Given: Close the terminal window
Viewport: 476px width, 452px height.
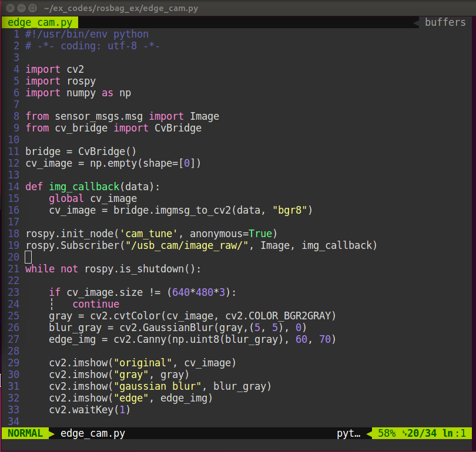Looking at the screenshot, I should 11,8.
